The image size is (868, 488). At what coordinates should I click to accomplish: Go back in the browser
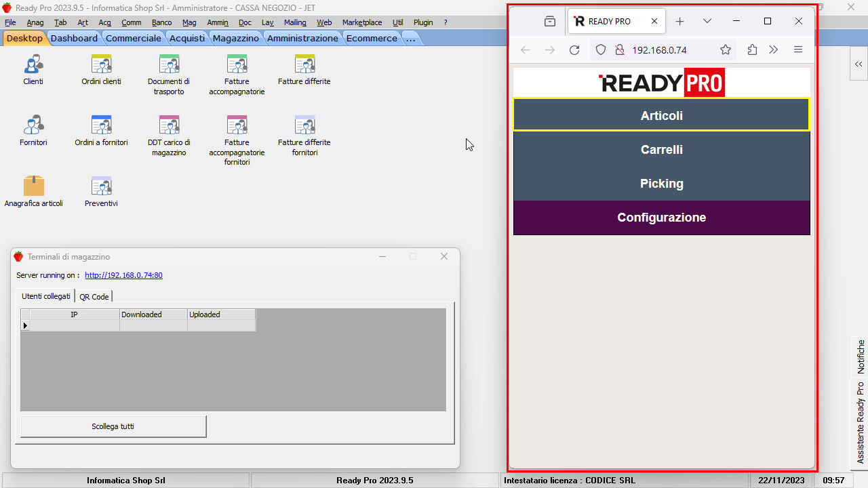tap(526, 49)
